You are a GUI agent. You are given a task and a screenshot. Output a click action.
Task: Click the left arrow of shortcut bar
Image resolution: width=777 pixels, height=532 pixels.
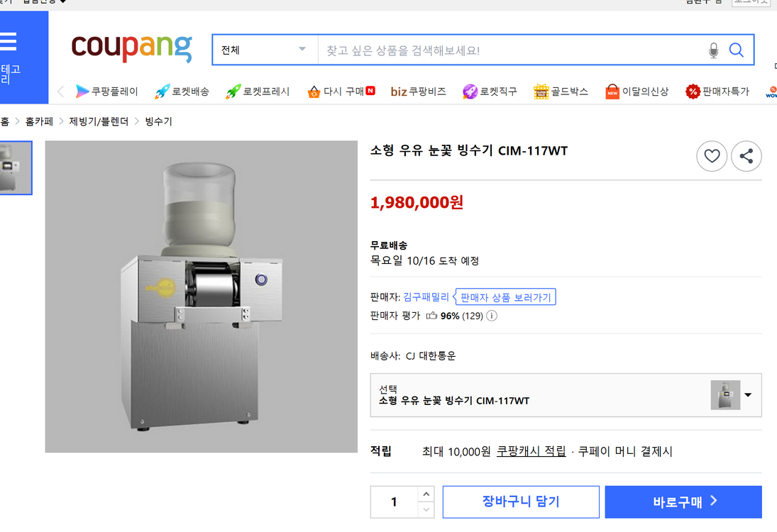(60, 92)
